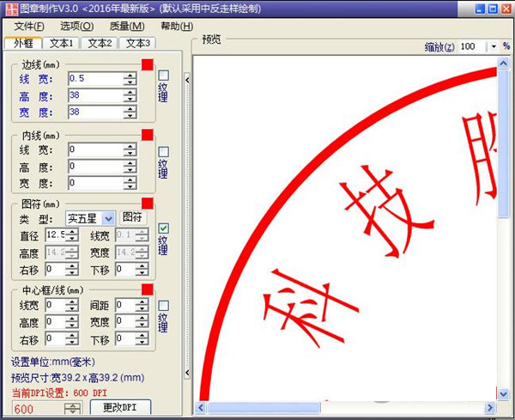Decrease the 边线 高度 value with down spinner
Screen dimensions: 515x420
coord(130,99)
